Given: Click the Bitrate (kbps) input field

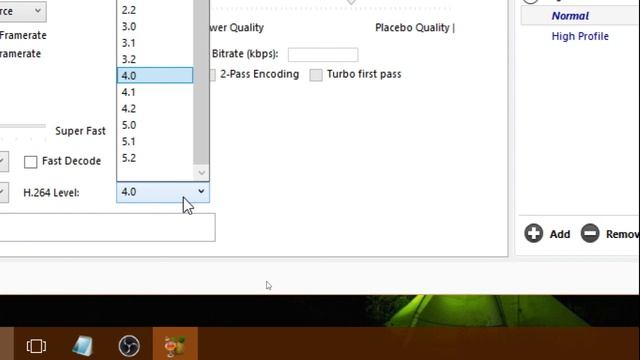Looking at the screenshot, I should (323, 54).
